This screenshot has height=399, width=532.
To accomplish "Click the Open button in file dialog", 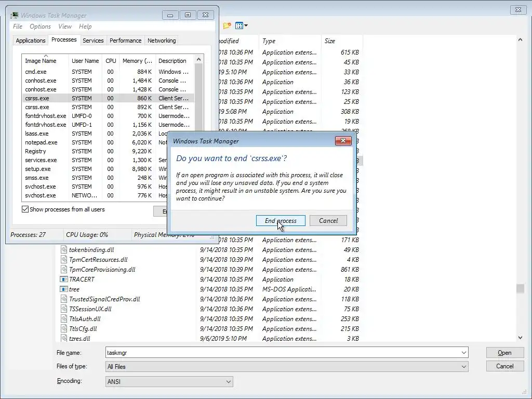I will (x=504, y=353).
